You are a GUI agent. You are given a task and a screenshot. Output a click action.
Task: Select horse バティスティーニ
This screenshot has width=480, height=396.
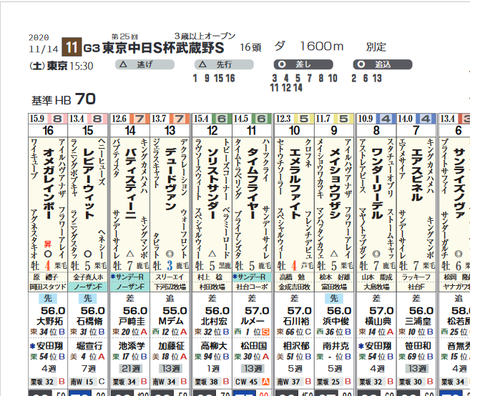point(130,184)
